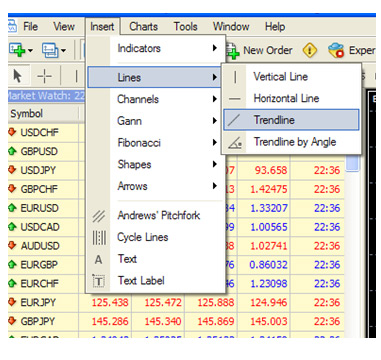This screenshot has height=360, width=381.
Task: Select Trendline in the Lines submenu
Action: pos(291,120)
